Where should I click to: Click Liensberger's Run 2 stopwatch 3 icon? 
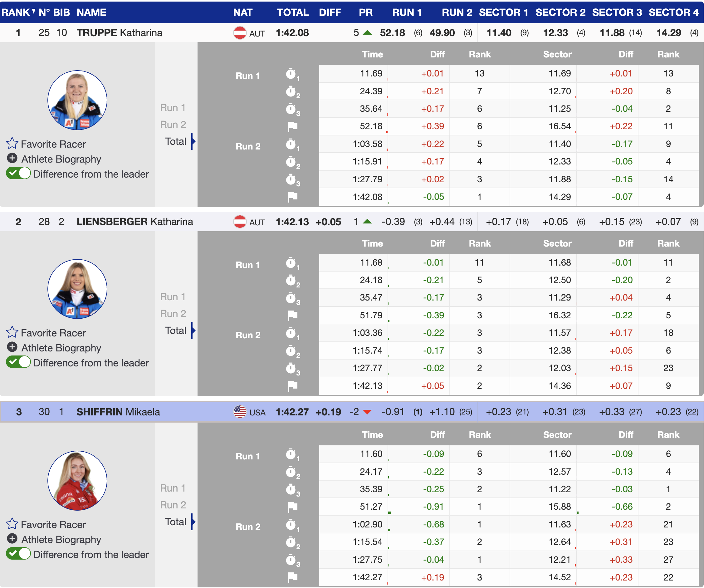click(291, 368)
